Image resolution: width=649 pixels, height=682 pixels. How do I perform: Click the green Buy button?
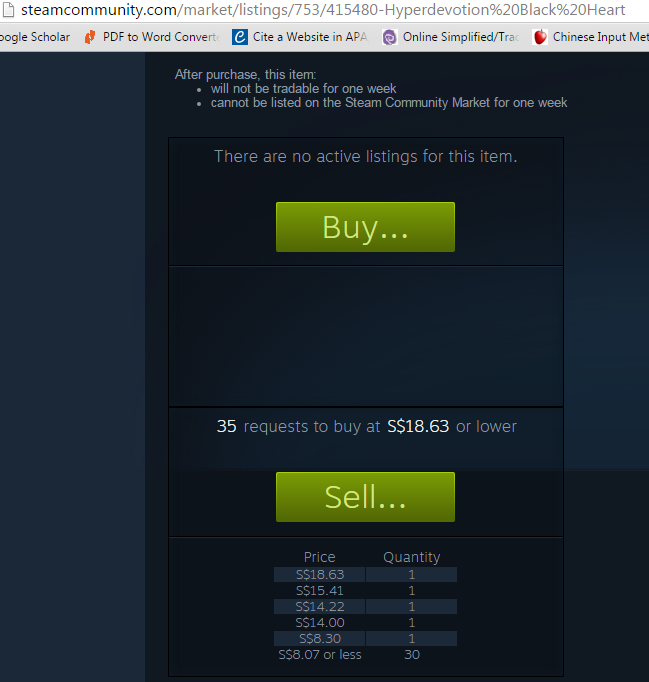click(x=365, y=227)
